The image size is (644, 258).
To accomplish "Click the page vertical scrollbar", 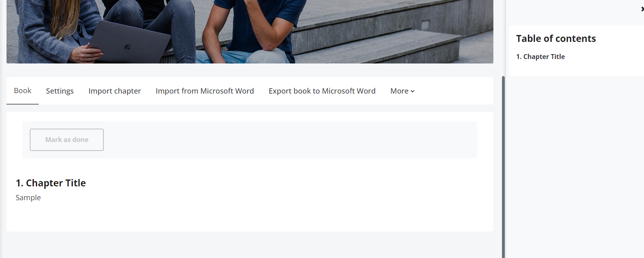I will click(x=503, y=167).
